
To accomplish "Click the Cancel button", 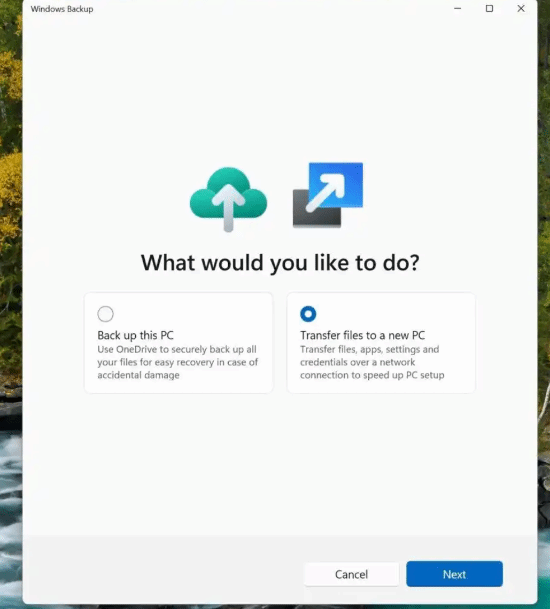I will point(352,574).
